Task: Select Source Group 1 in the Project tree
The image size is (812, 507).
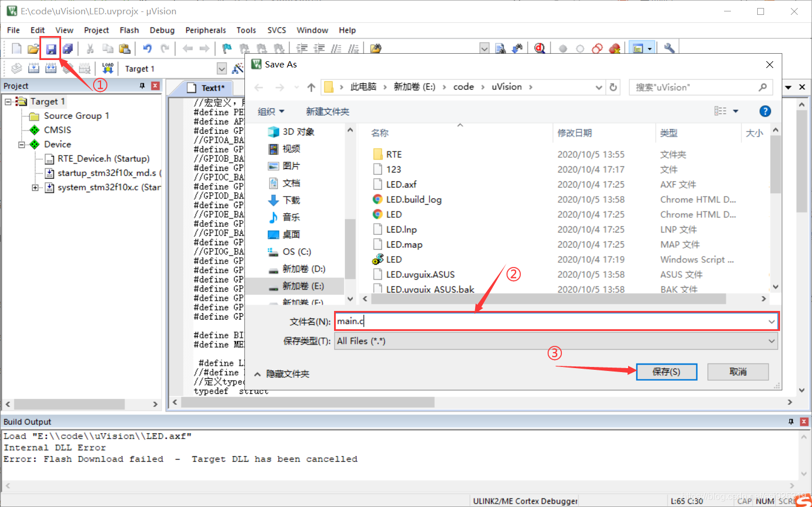Action: coord(77,116)
